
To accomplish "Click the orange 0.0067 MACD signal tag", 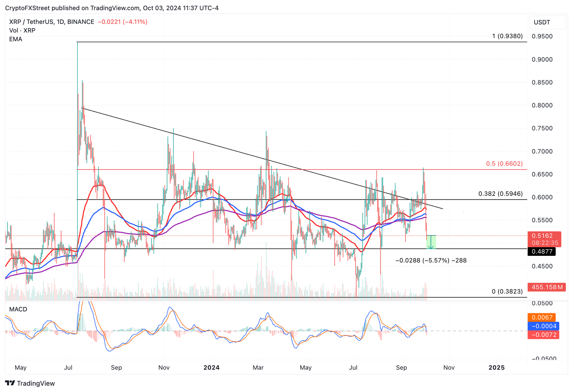I will 542,317.
